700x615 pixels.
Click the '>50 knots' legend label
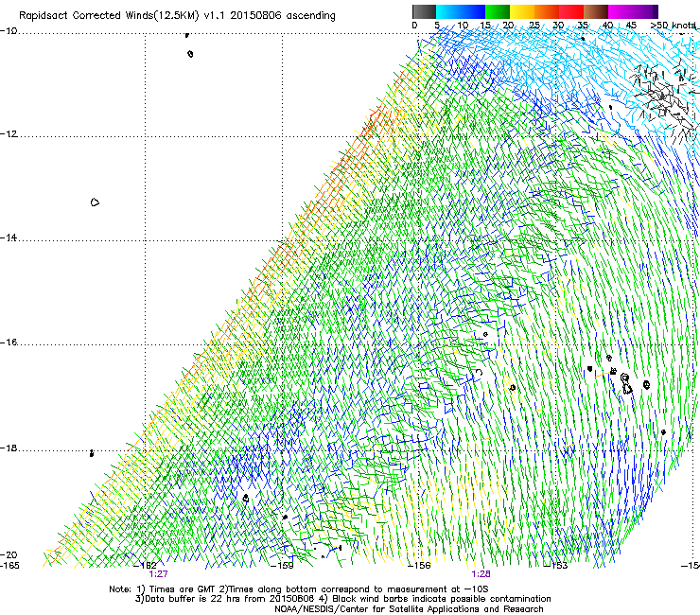click(x=674, y=25)
